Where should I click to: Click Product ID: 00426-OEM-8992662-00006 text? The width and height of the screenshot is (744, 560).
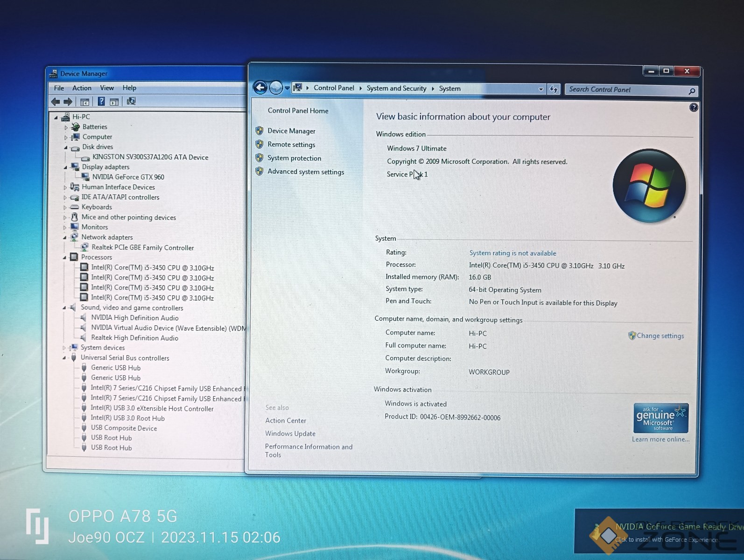(x=442, y=417)
